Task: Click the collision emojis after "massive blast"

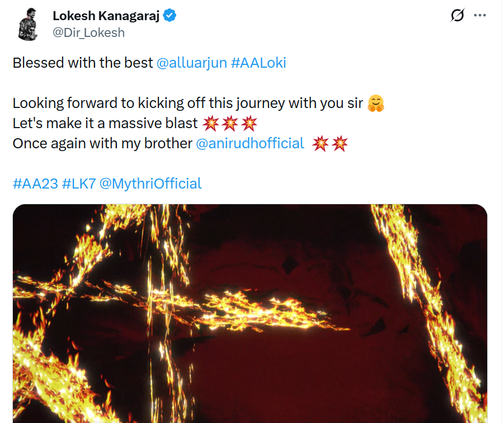Action: point(229,123)
